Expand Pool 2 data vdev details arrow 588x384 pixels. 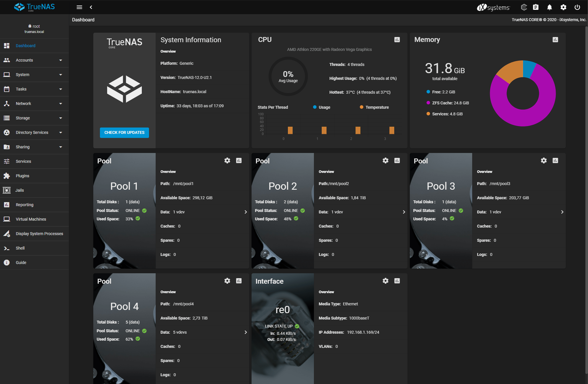tap(404, 212)
